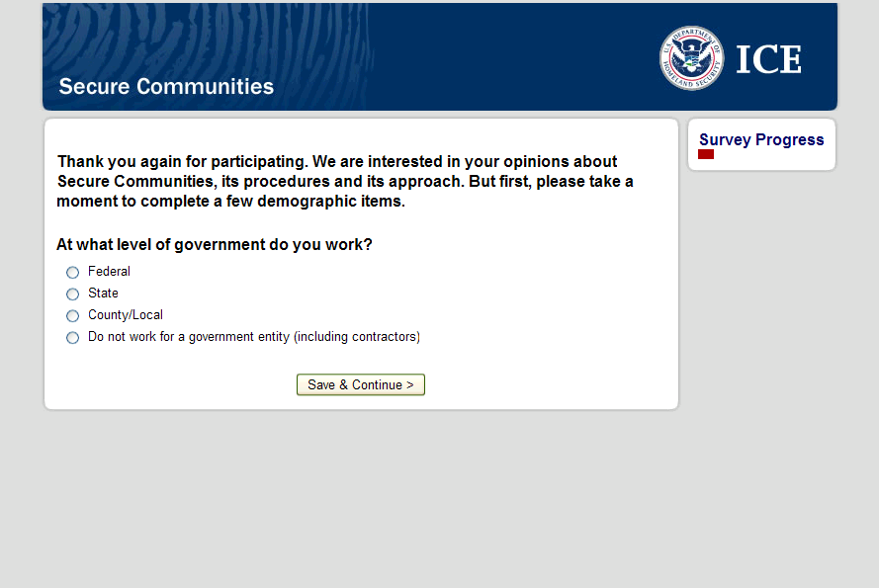879x588 pixels.
Task: Select the State radio button
Action: (72, 294)
